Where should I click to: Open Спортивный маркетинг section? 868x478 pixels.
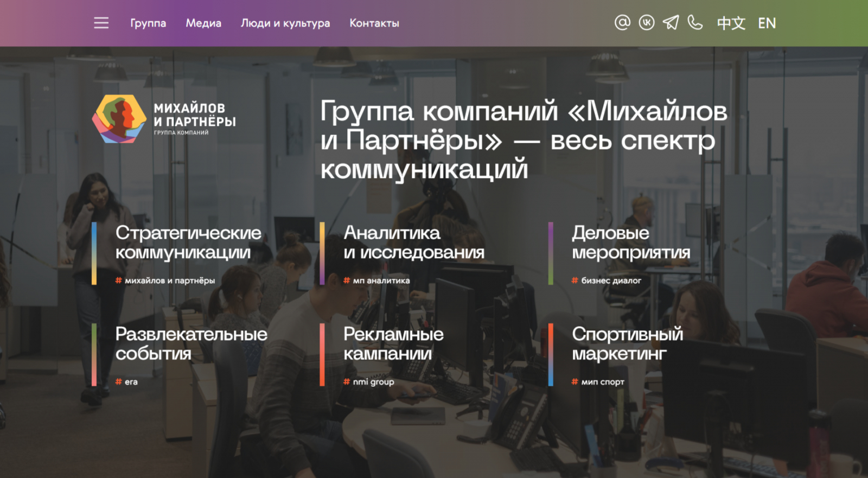tap(627, 344)
